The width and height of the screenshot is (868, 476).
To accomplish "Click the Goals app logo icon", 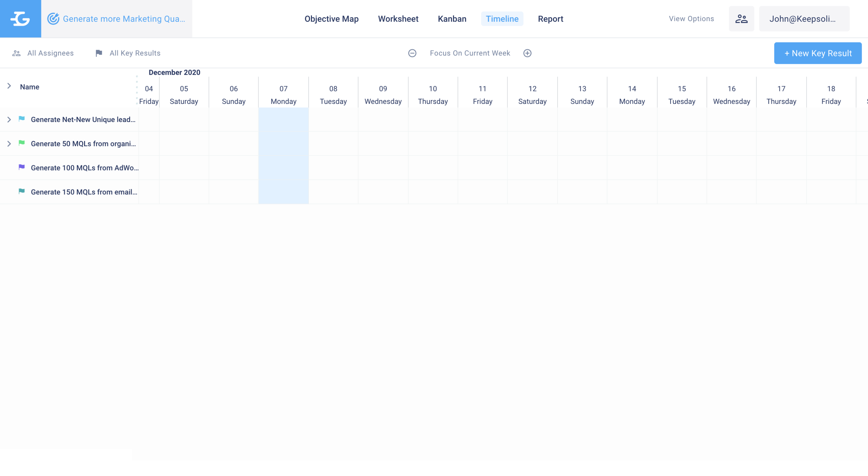I will 20,19.
